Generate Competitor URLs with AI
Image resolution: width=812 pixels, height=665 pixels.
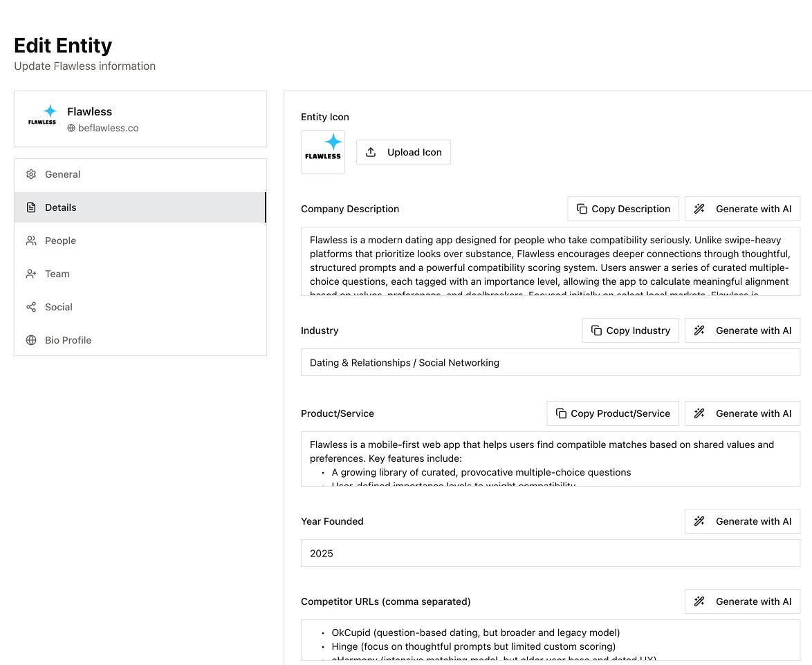[742, 601]
